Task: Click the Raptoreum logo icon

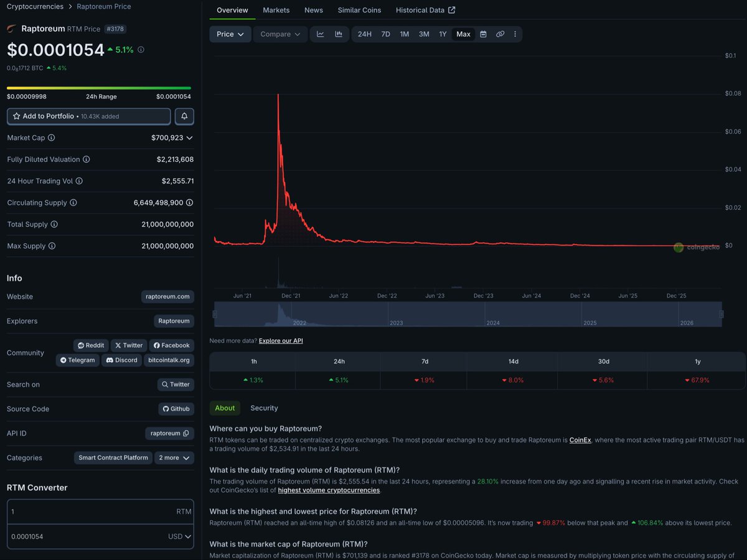Action: [x=12, y=29]
